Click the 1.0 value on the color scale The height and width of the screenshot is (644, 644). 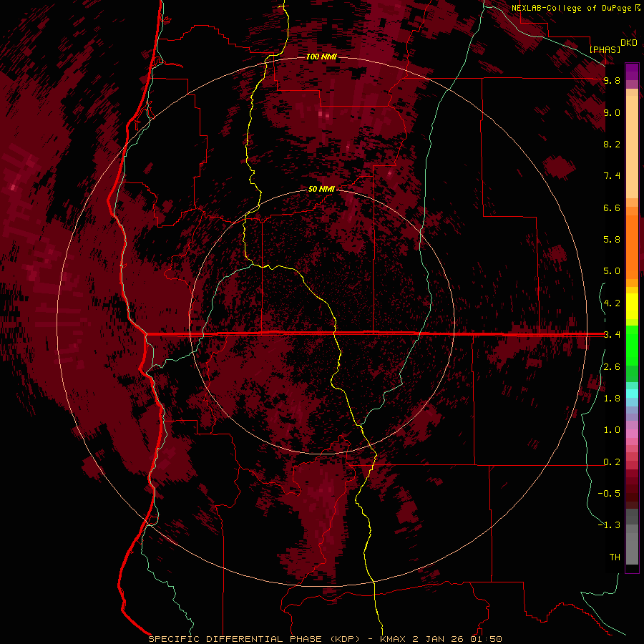pyautogui.click(x=612, y=430)
